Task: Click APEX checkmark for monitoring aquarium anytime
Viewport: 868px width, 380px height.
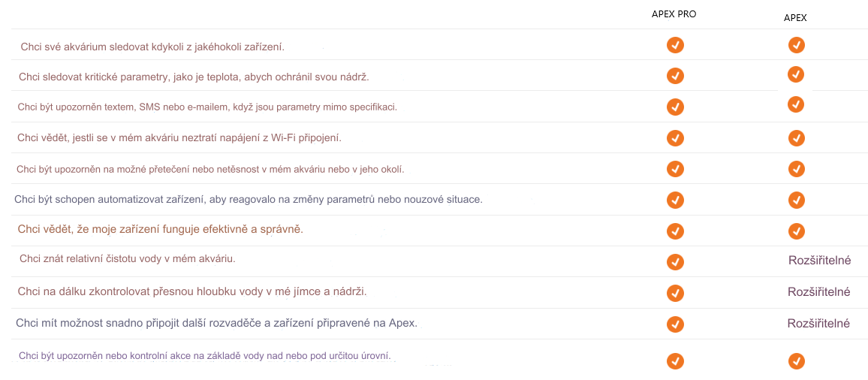Action: tap(797, 45)
